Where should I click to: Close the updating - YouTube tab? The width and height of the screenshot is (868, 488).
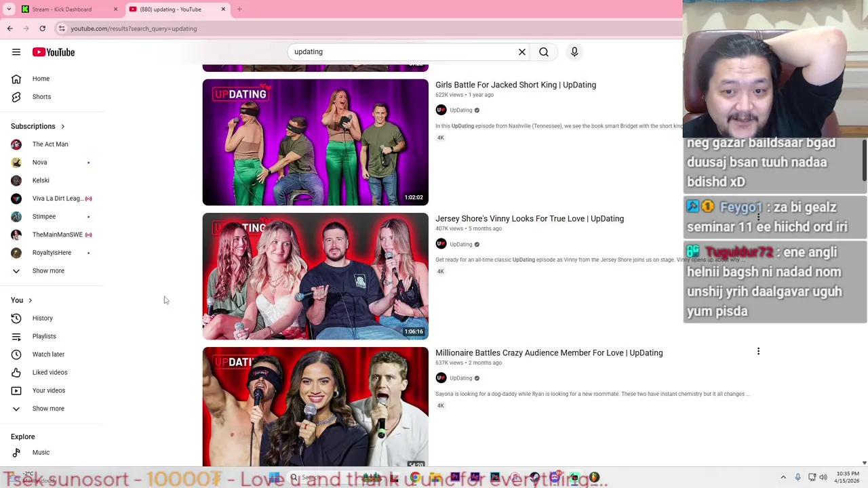point(223,9)
